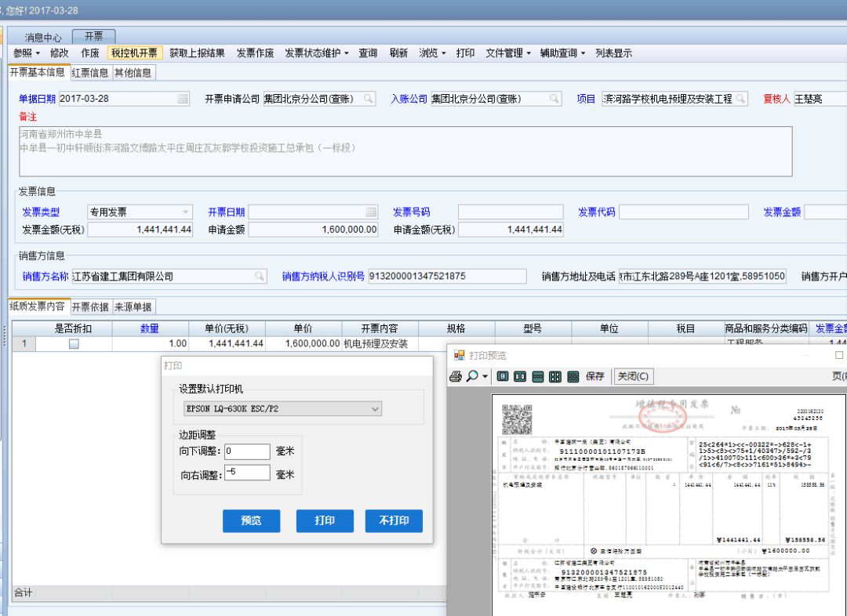Image resolution: width=847 pixels, height=616 pixels.
Task: Show four pages layout in preview
Action: [554, 376]
